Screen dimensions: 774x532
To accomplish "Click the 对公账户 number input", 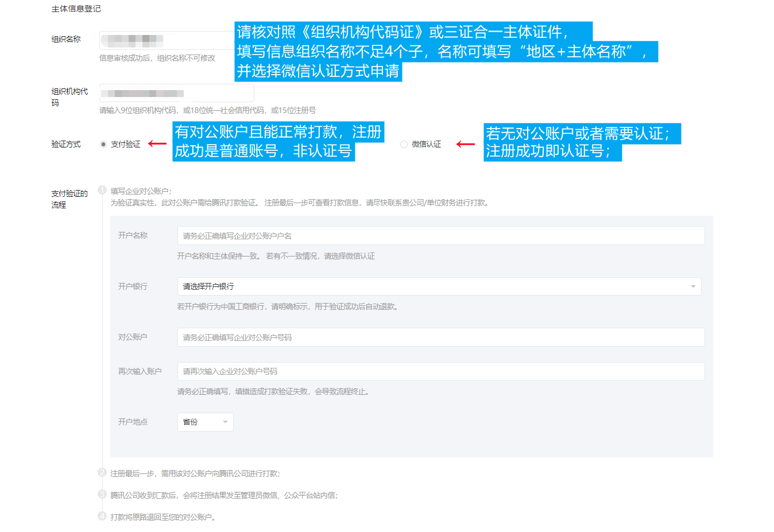I will tap(440, 337).
